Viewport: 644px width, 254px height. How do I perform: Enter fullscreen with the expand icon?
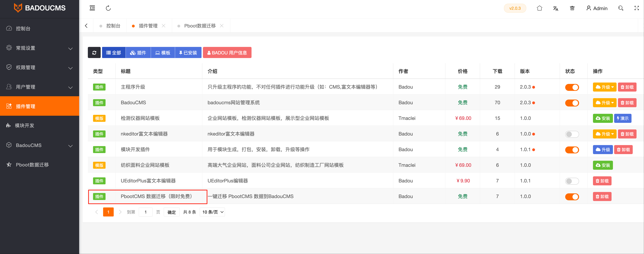click(637, 8)
